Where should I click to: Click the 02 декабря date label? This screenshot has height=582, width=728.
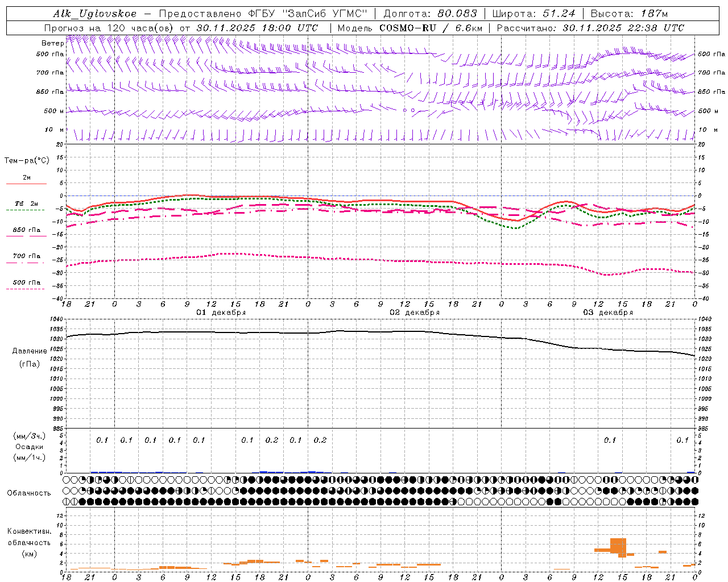(x=415, y=313)
